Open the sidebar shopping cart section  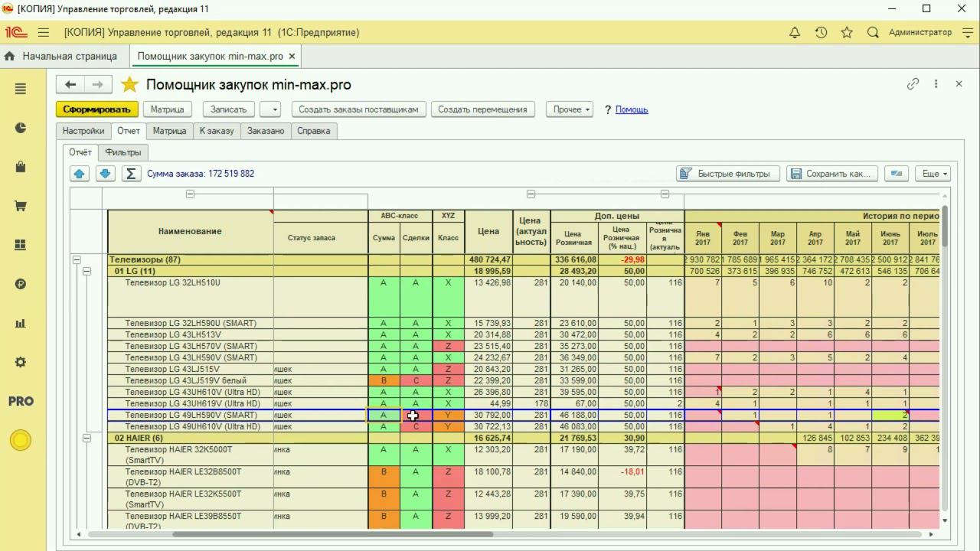pyautogui.click(x=21, y=206)
